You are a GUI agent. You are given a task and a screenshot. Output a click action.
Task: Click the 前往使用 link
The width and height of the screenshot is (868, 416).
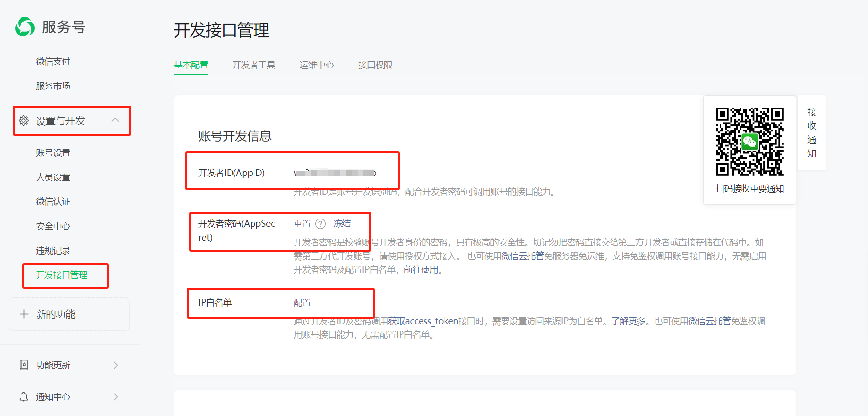click(421, 270)
